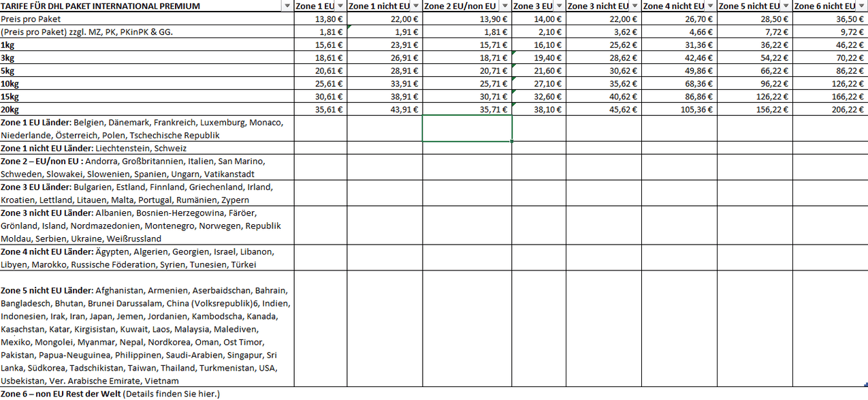868x400 pixels.
Task: Select the 38,10 € price in the 20kg row
Action: coord(539,110)
